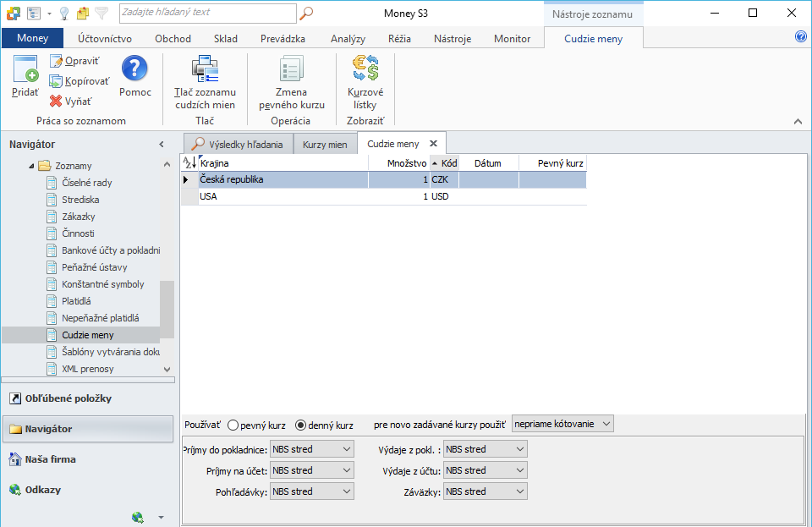Open Výdaje z pokl. dropdown
The height and width of the screenshot is (527, 812).
pyautogui.click(x=486, y=449)
